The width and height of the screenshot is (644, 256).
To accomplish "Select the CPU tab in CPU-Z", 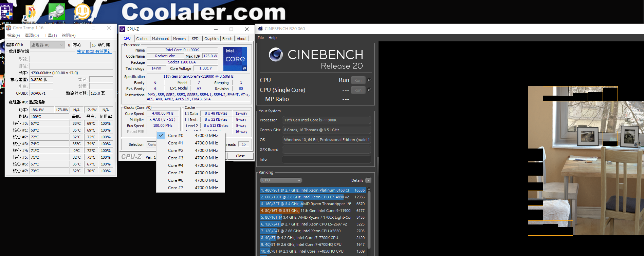I will click(127, 38).
